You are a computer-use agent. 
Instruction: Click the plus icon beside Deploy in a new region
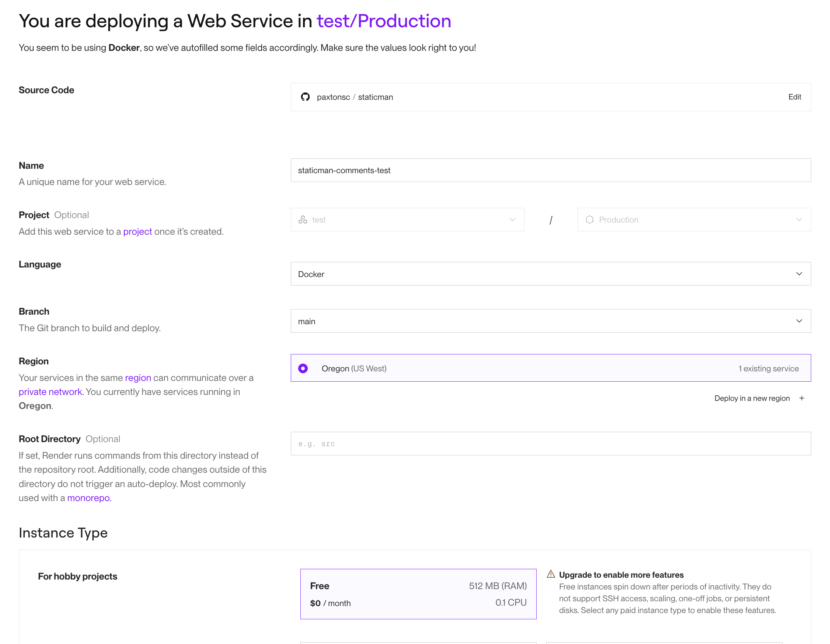(x=802, y=398)
